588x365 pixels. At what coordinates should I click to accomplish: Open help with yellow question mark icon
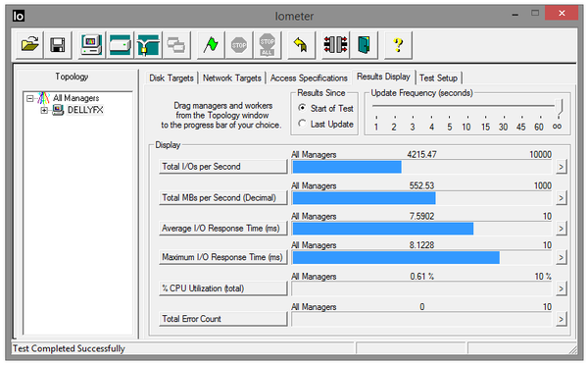click(x=398, y=45)
